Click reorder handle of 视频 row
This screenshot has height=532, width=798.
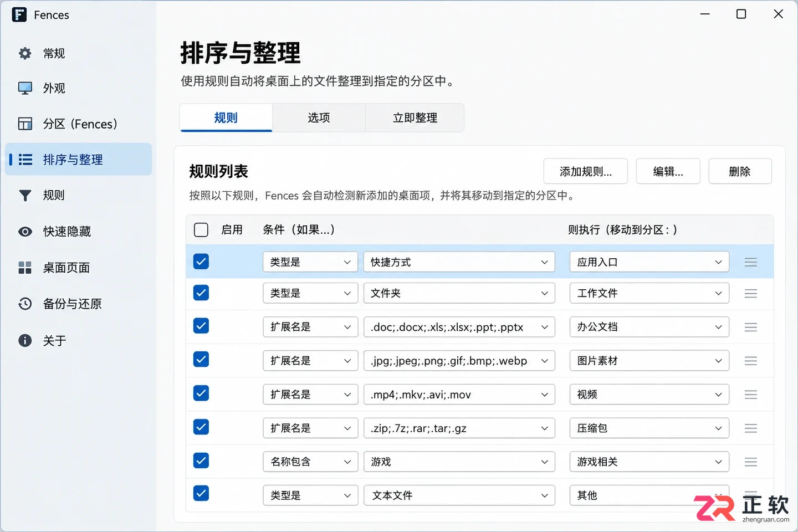pos(751,395)
